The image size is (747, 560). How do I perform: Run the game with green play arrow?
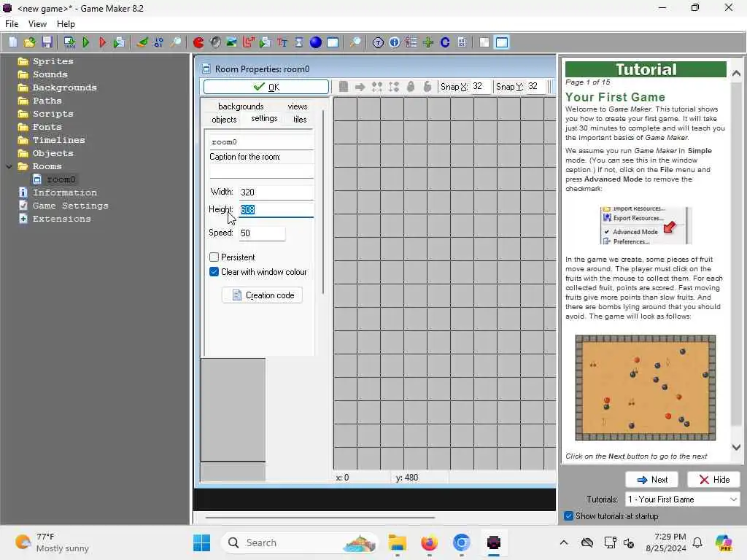86,42
